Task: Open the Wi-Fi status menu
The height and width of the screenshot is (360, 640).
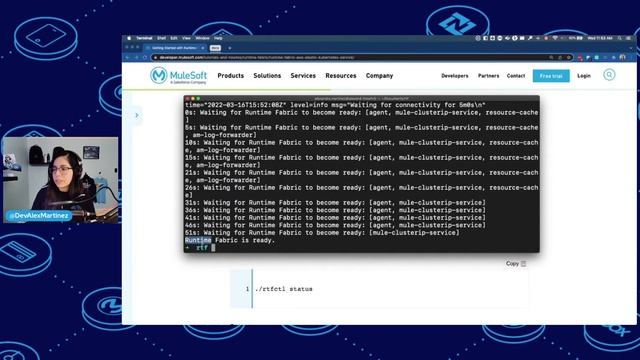Action: 555,38
